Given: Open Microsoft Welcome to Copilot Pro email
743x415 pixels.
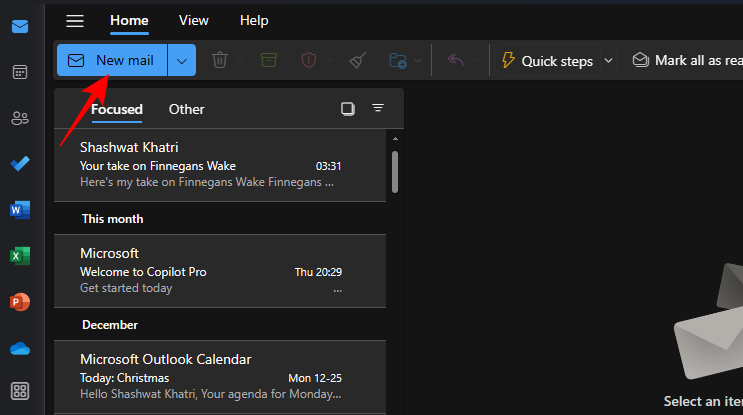Looking at the screenshot, I should coord(220,271).
